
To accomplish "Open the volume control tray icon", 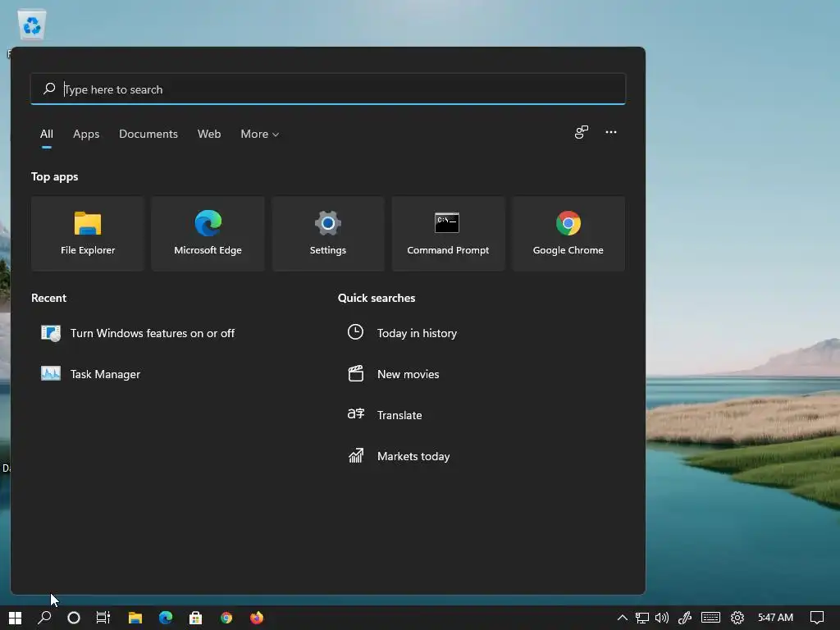I will (x=662, y=618).
